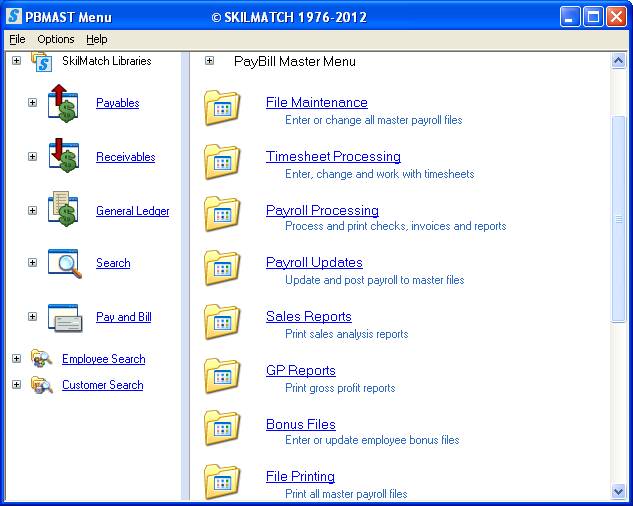Select the General Ledger sidebar link

(132, 211)
